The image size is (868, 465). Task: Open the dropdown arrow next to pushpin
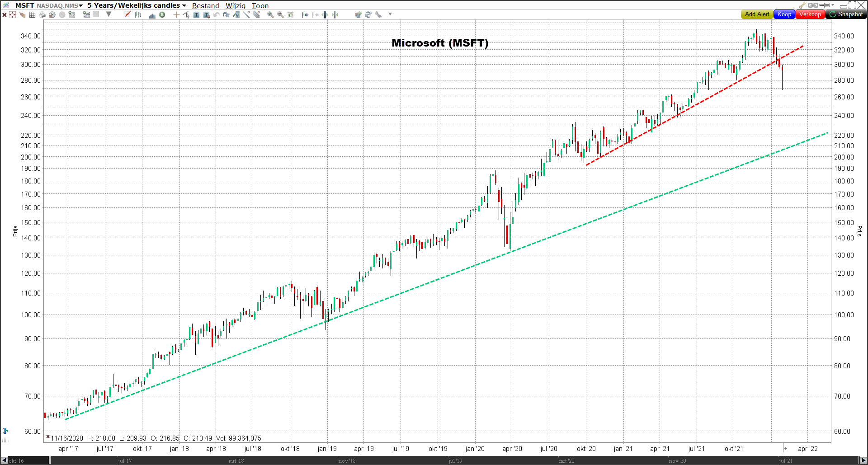click(x=833, y=5)
